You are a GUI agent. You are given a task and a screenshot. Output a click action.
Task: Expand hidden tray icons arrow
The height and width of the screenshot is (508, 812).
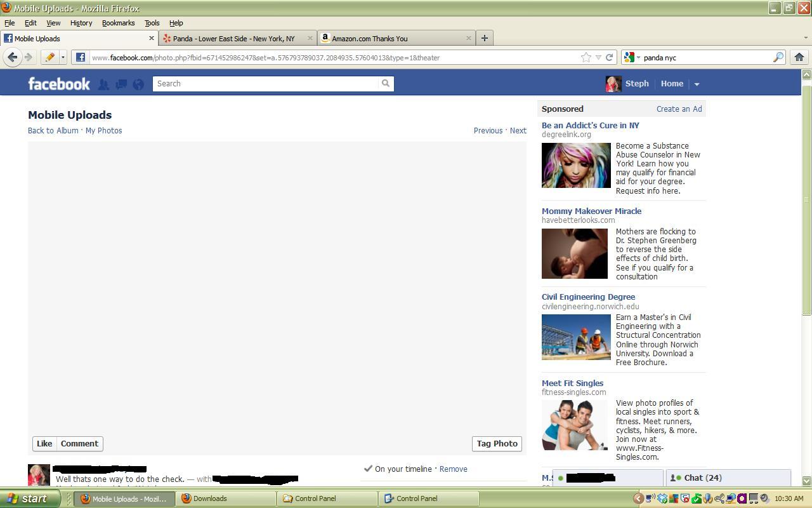(x=639, y=498)
